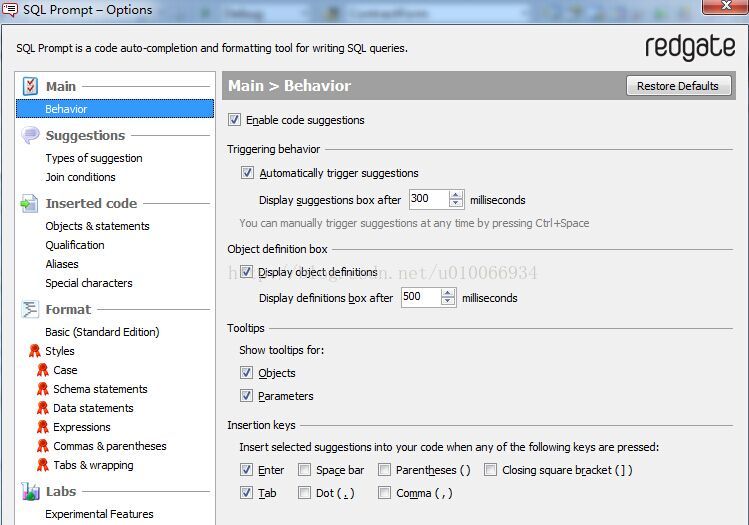Open Types of suggestion page
The height and width of the screenshot is (525, 749).
(x=94, y=158)
